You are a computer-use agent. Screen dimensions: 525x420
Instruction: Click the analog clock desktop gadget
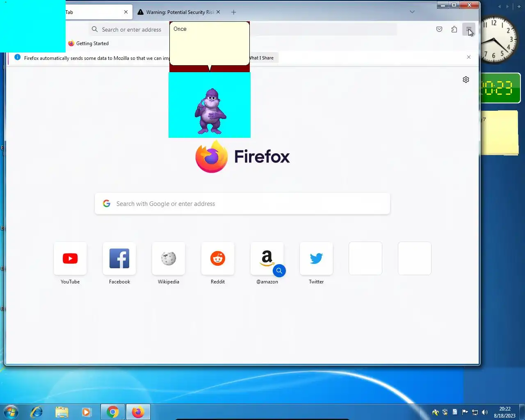[498, 40]
